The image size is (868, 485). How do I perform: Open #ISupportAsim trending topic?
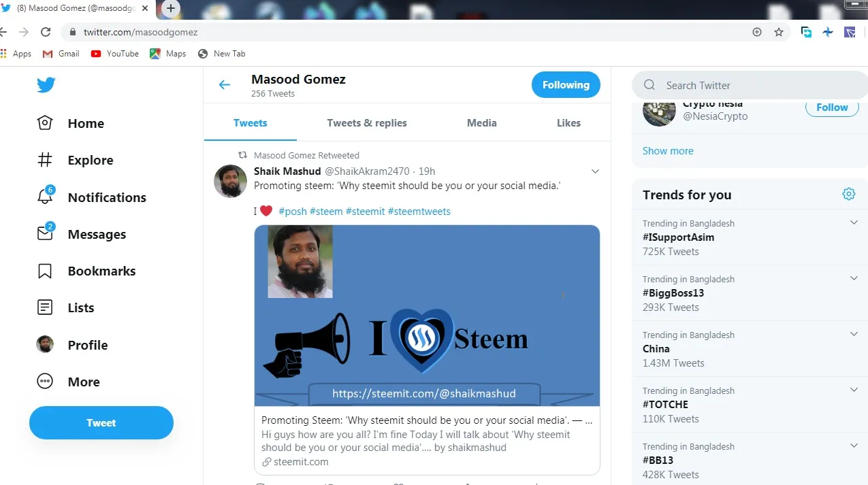point(679,237)
